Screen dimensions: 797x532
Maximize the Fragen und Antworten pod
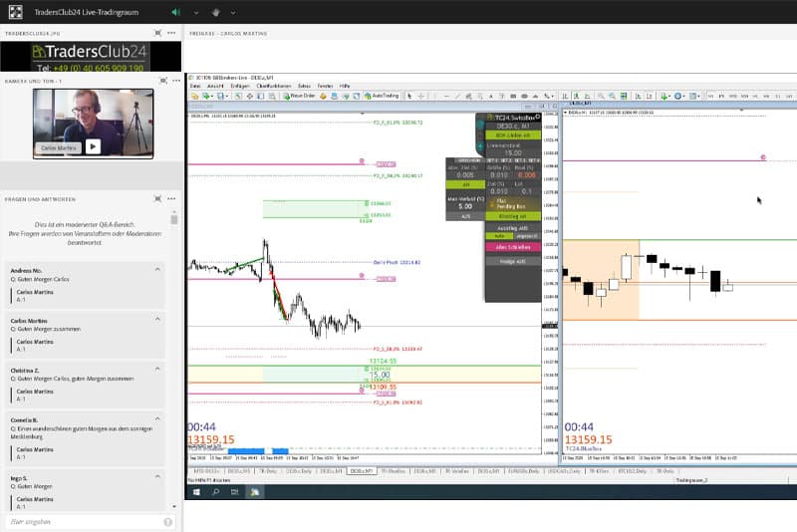pos(158,199)
